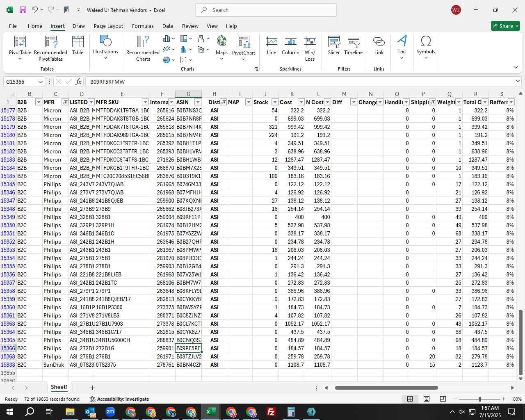Screen dimensions: 525x420
Task: Switch to the Review tab
Action: click(x=190, y=26)
